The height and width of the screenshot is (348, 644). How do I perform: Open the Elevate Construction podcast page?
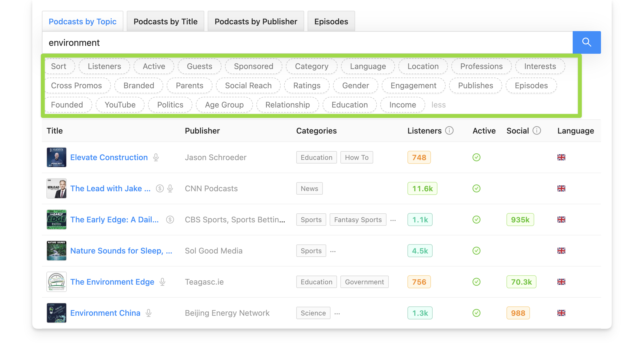[x=109, y=157]
